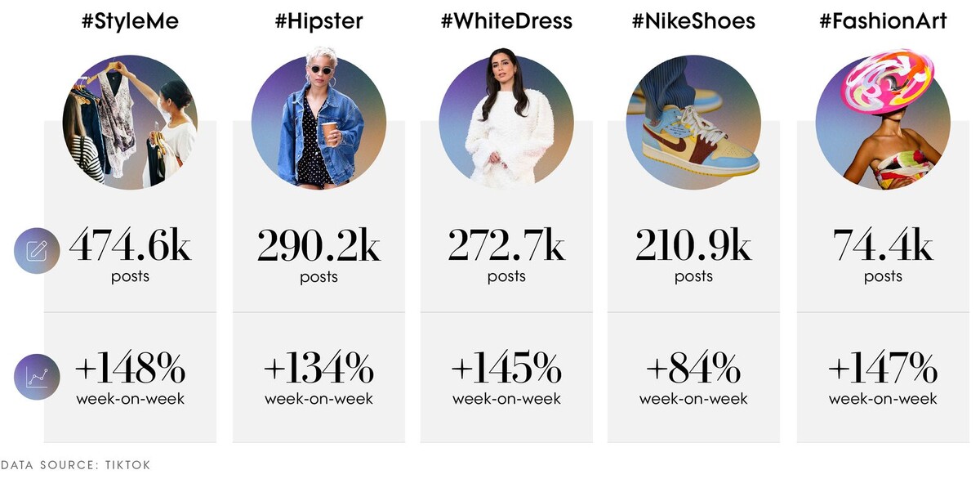Select the #FashionArt hashtag heading
The image size is (980, 479).
(x=883, y=22)
